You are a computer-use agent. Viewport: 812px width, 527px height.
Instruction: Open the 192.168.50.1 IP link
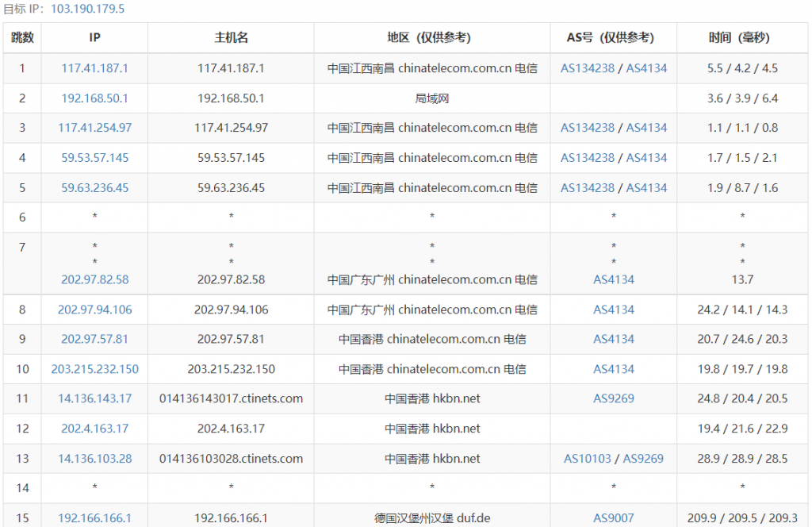[x=94, y=98]
